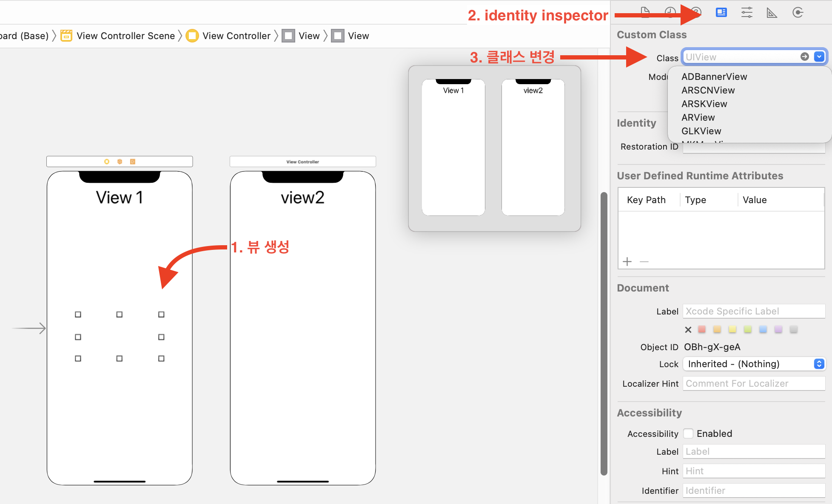
Task: Expand the Class dropdown arrow
Action: click(819, 57)
